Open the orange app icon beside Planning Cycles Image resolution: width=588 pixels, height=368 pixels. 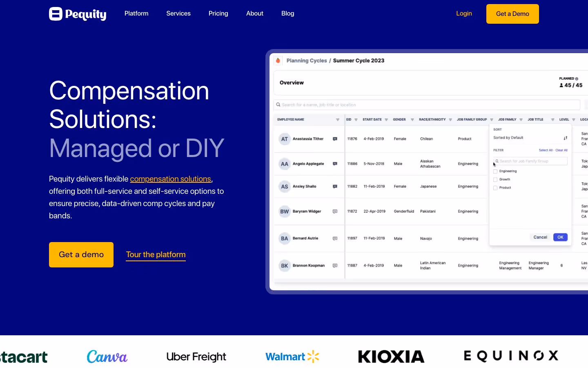pyautogui.click(x=278, y=61)
